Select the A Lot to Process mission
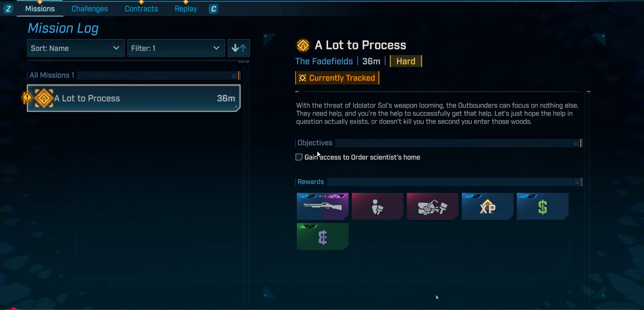This screenshot has width=644, height=310. pos(133,98)
